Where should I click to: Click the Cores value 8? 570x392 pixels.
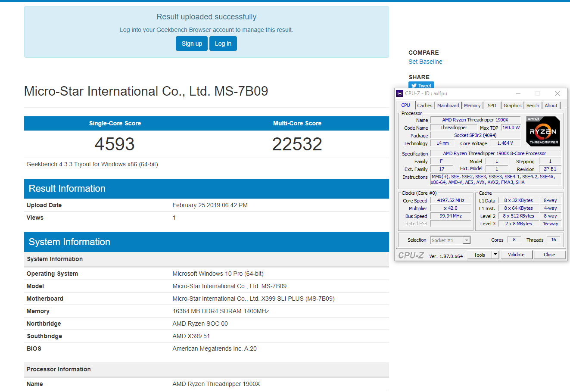514,240
